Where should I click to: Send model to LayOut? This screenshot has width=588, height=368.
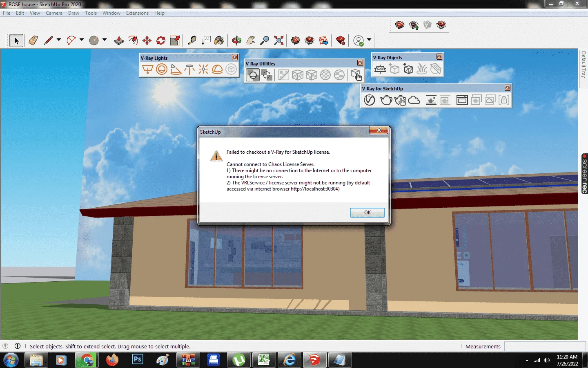coord(323,40)
